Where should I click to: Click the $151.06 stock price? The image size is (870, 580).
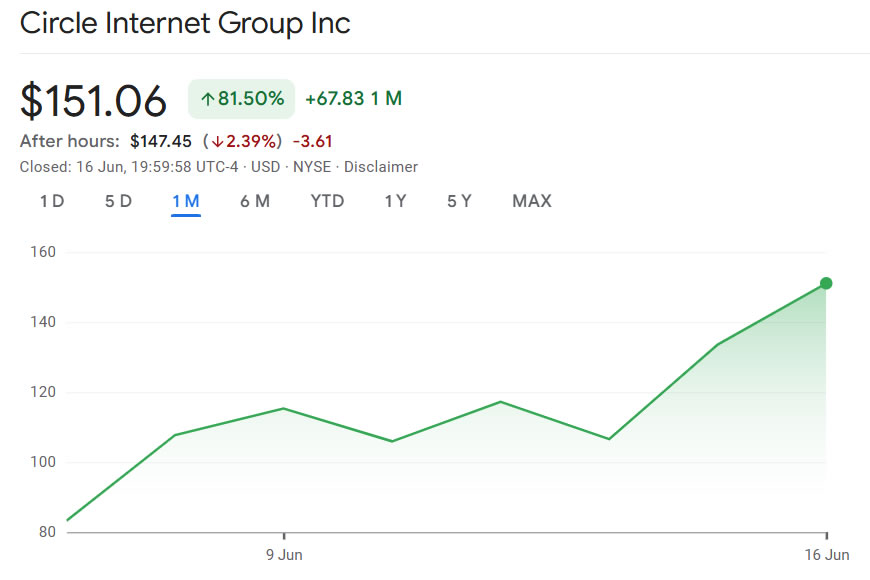tap(94, 101)
